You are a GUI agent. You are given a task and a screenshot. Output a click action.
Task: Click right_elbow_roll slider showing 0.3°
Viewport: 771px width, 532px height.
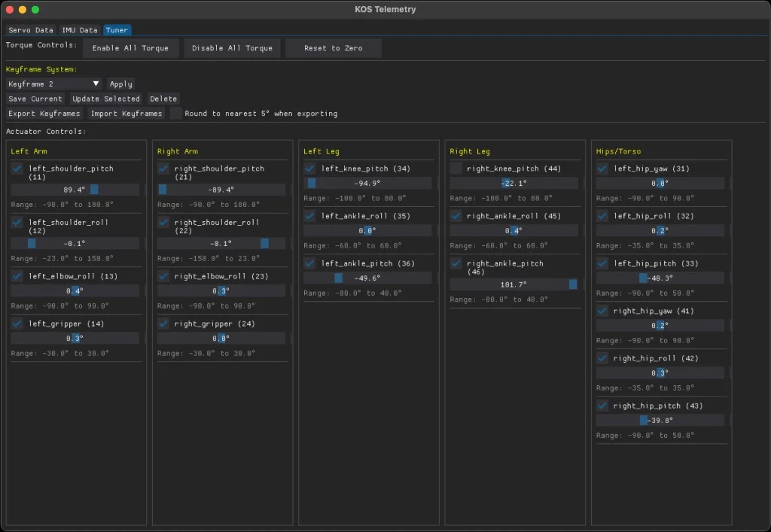(x=221, y=290)
